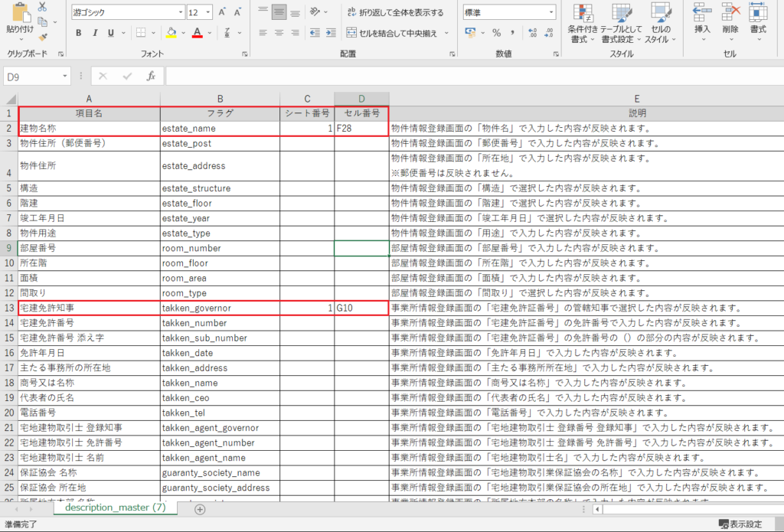This screenshot has height=532, width=784.
Task: Click inside the formula bar input
Action: [x=475, y=76]
